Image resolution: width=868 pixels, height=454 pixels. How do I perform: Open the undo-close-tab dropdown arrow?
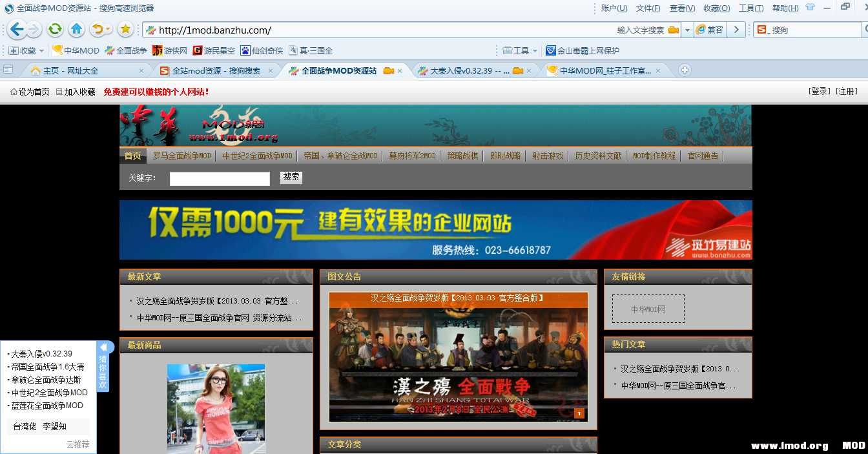point(107,29)
